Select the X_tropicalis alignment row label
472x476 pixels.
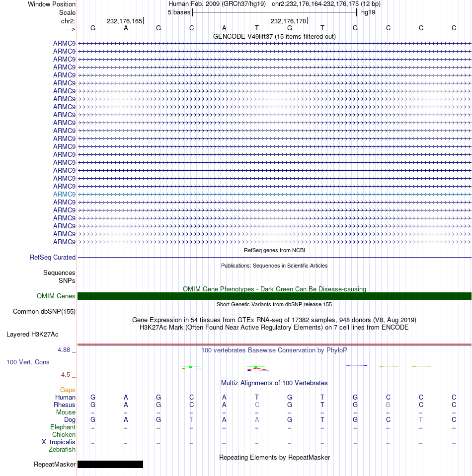point(58,442)
